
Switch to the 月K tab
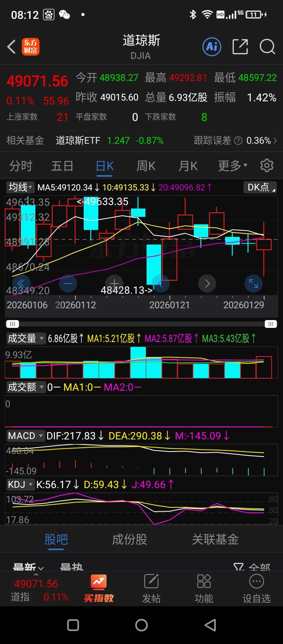click(188, 166)
